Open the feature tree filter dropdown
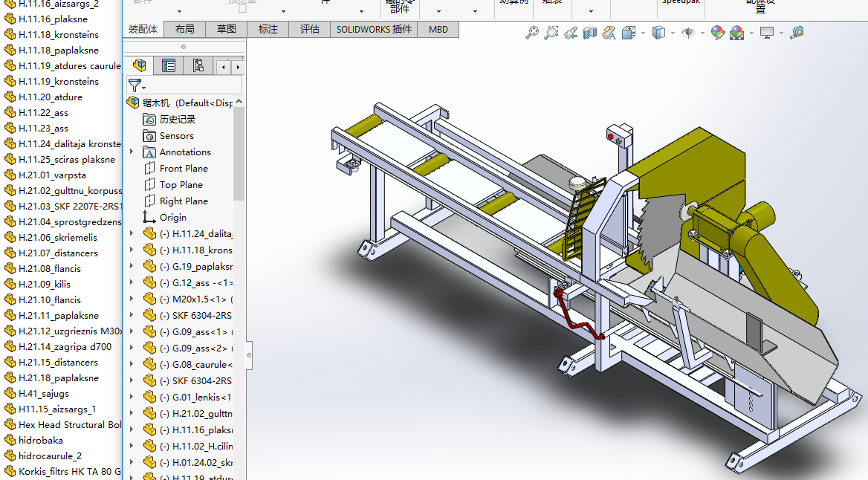Image resolution: width=868 pixels, height=480 pixels. click(137, 85)
